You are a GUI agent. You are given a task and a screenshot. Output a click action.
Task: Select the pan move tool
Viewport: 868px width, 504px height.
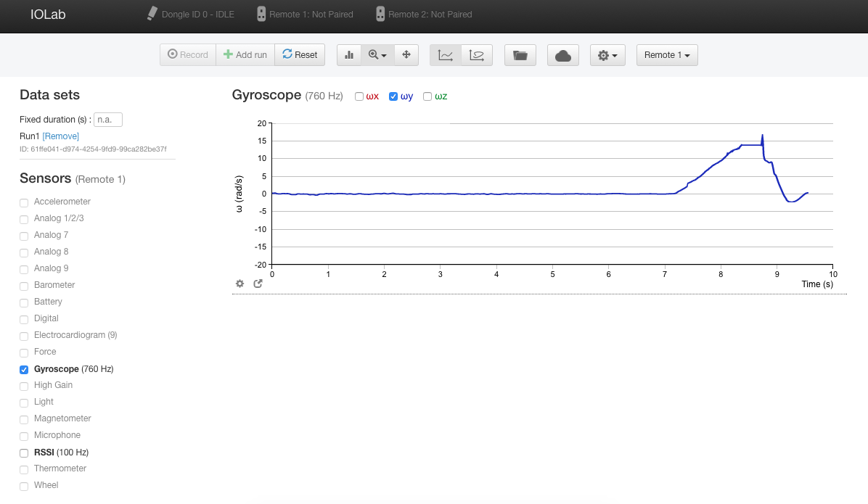point(406,55)
